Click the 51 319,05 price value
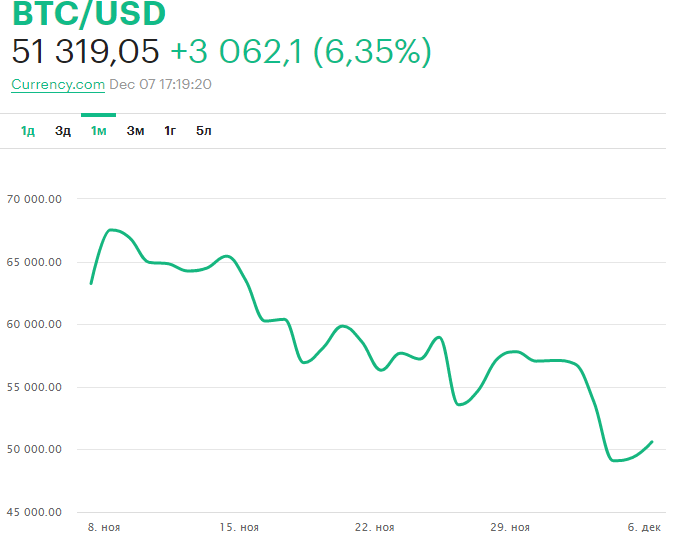Viewport: 676px width, 554px height. (x=85, y=52)
